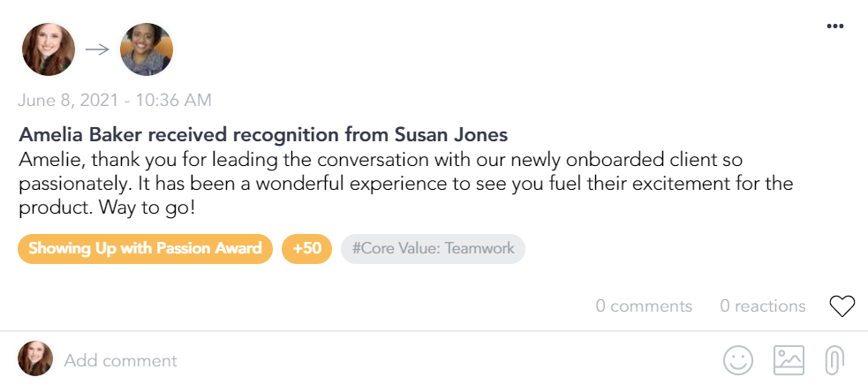868x392 pixels.
Task: Click the small avatar beside Add comment
Action: 35,359
